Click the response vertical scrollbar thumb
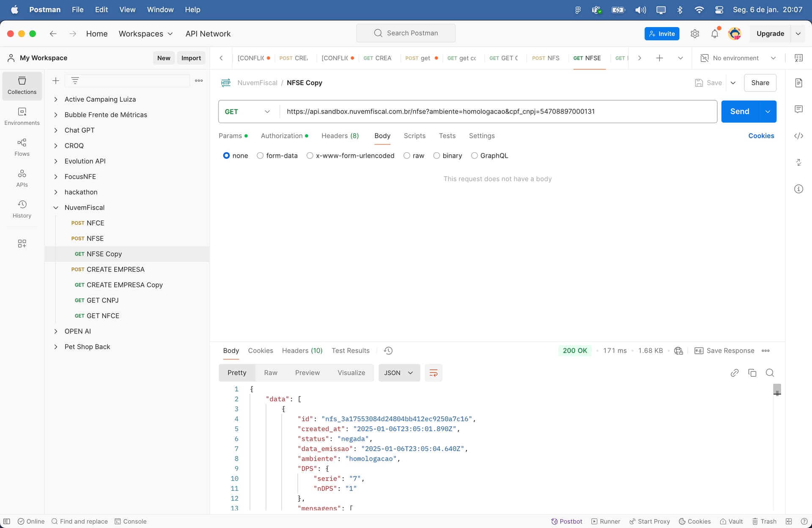 (777, 389)
